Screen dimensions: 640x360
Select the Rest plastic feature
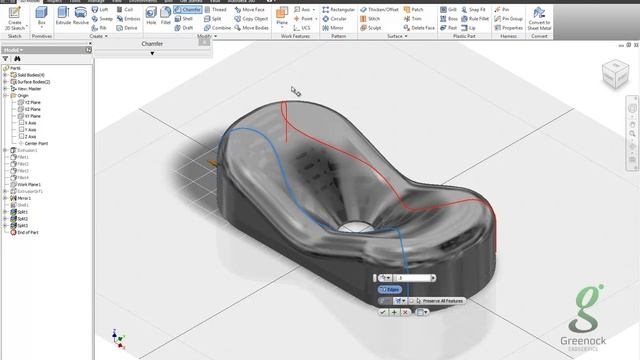pyautogui.click(x=448, y=28)
